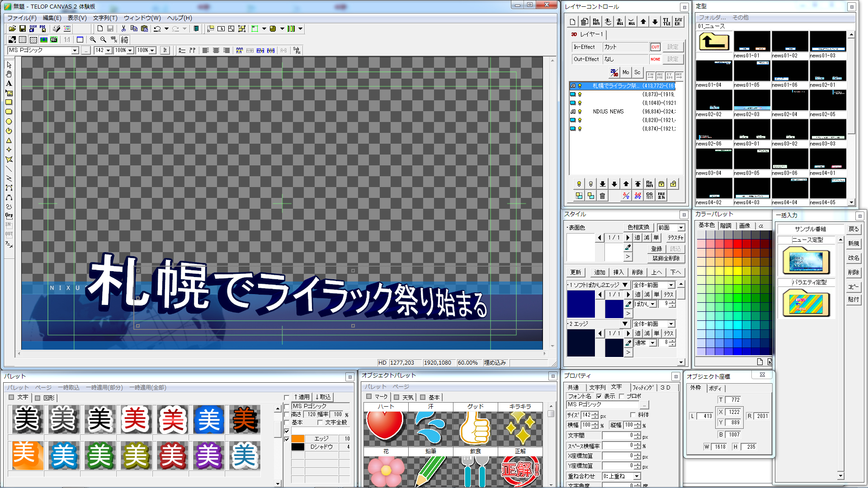Click the up-folder thumbnail in template panel
Image resolution: width=868 pixels, height=488 pixels.
coord(714,42)
